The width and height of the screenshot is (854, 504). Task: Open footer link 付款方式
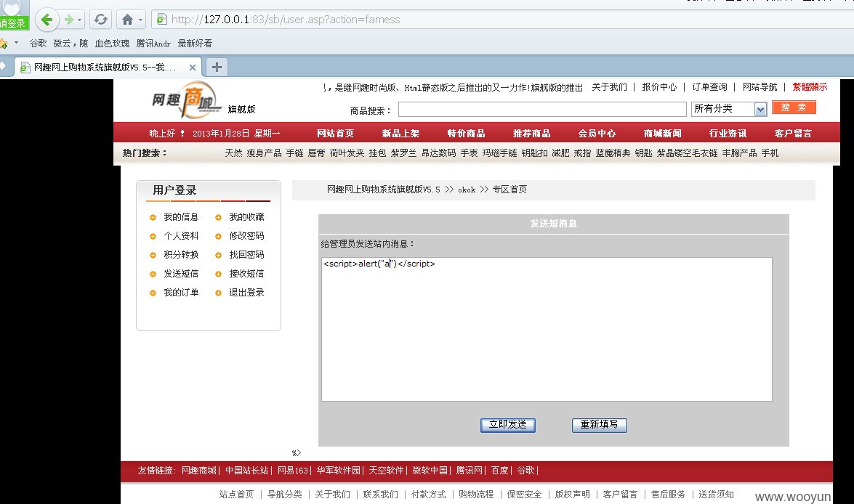tap(428, 495)
